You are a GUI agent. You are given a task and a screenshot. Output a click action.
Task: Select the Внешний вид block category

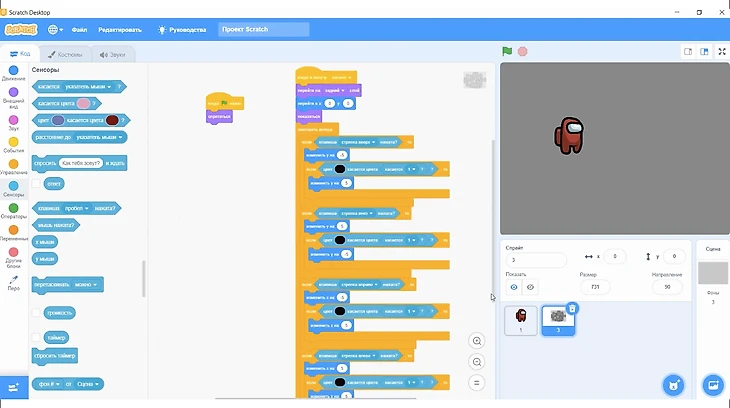pos(14,98)
